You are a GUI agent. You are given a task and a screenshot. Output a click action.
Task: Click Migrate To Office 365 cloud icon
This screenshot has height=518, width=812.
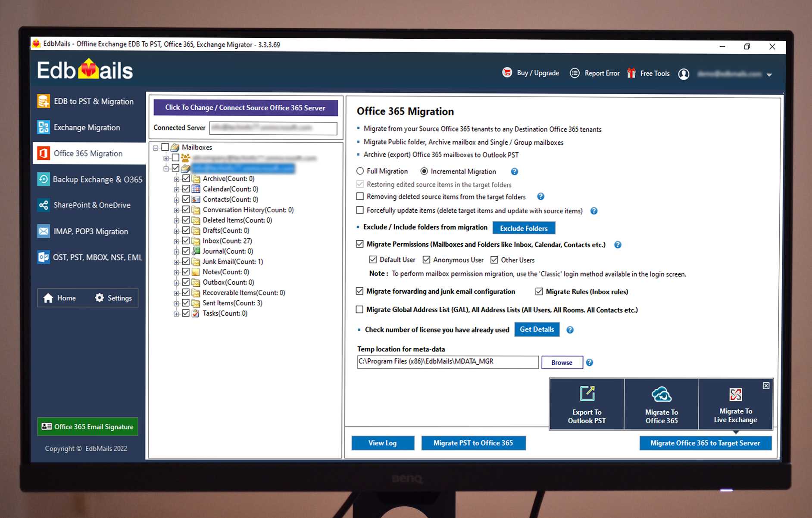pos(662,394)
